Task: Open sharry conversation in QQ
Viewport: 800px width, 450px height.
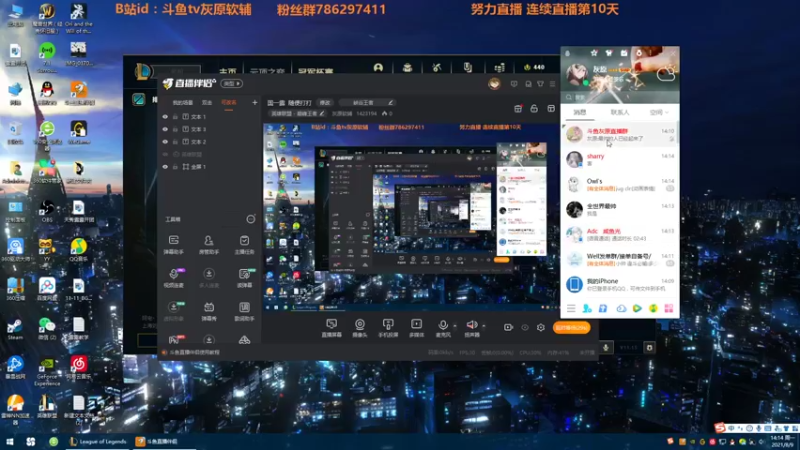Action: coord(619,160)
